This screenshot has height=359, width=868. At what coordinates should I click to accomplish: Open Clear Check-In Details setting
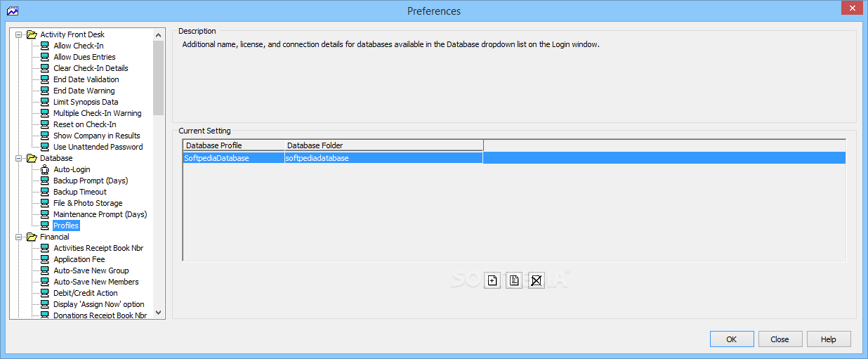pyautogui.click(x=91, y=68)
